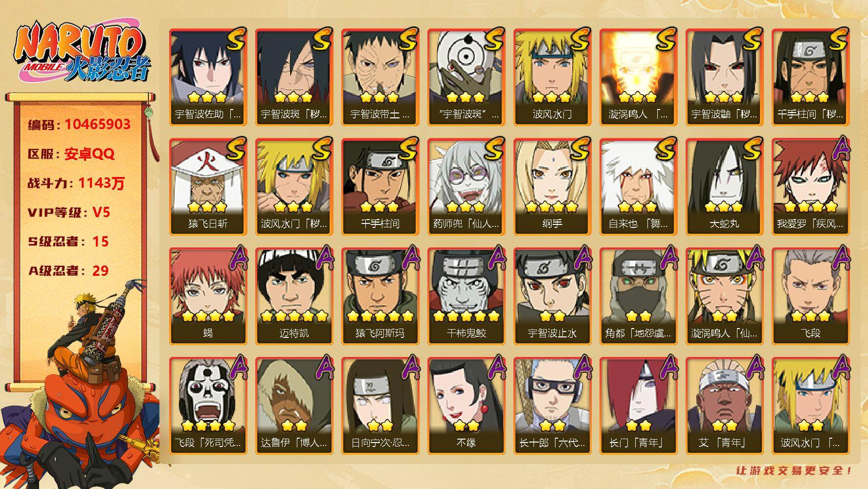Open the 不缘 ninja card

[466, 406]
